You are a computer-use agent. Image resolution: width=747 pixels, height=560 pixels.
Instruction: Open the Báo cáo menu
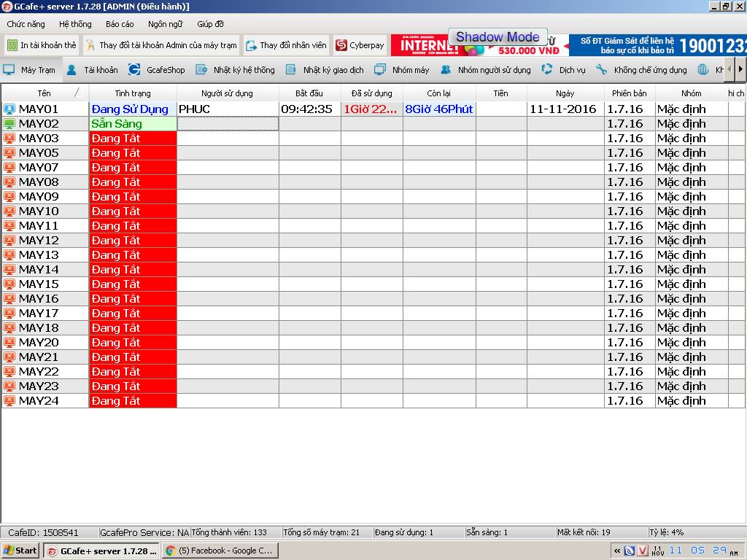click(x=120, y=24)
